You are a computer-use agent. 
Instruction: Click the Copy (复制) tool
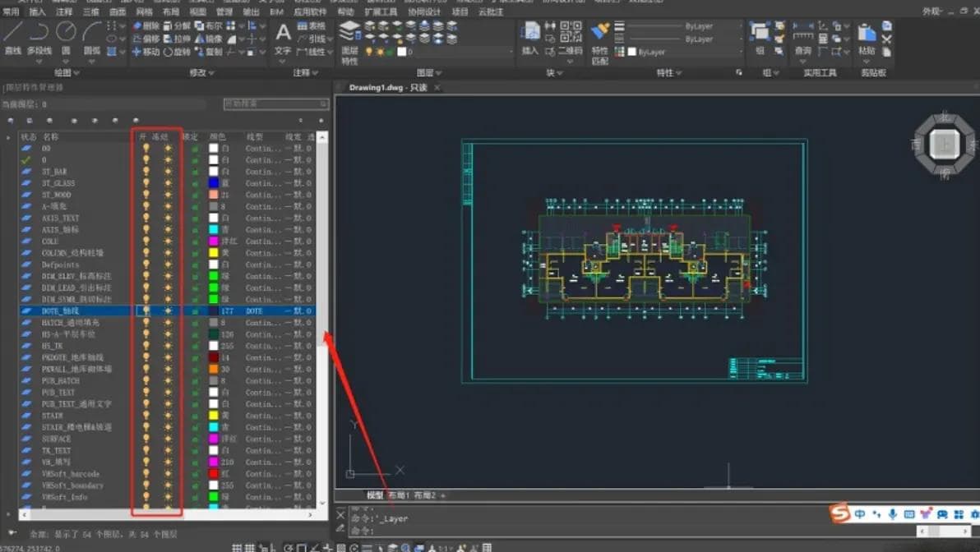coord(208,52)
